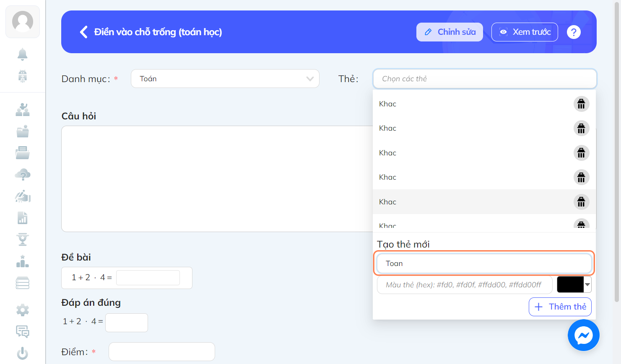Go back using the header arrow

84,32
